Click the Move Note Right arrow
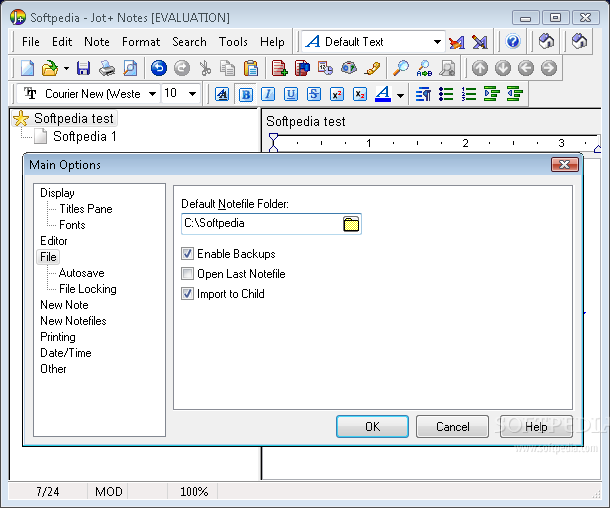610x508 pixels. 549,68
